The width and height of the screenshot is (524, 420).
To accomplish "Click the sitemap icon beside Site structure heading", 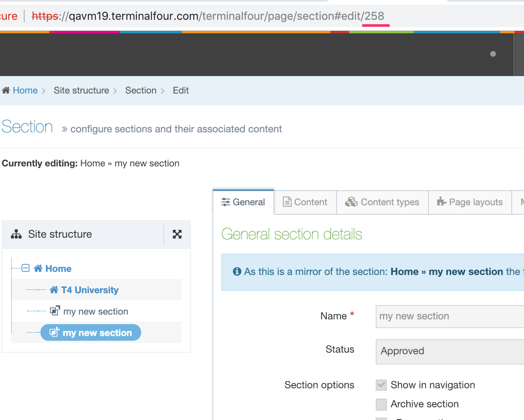I will coord(16,234).
